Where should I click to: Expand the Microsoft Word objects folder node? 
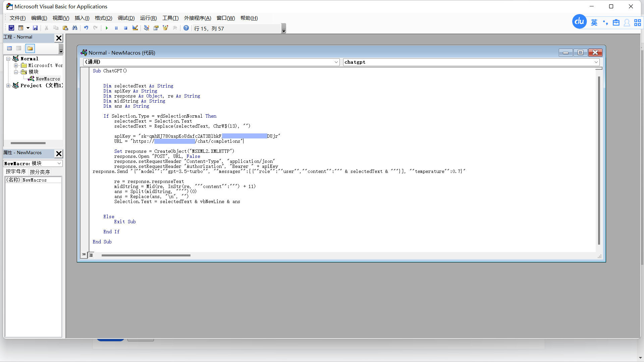click(x=16, y=65)
